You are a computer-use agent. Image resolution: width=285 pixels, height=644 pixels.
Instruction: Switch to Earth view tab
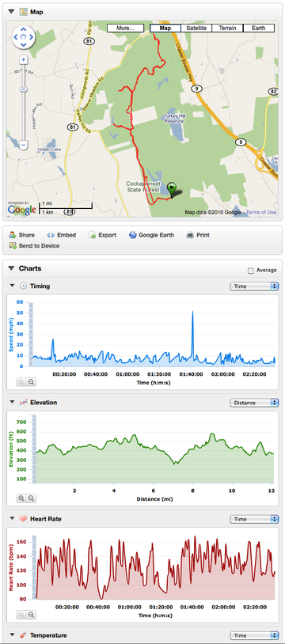click(x=259, y=28)
